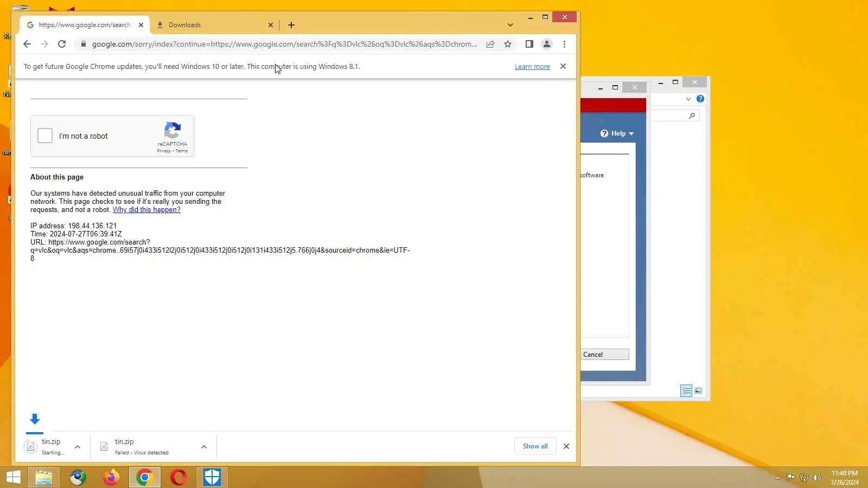Open Action Center flag icon
This screenshot has width=868, height=488.
[791, 478]
